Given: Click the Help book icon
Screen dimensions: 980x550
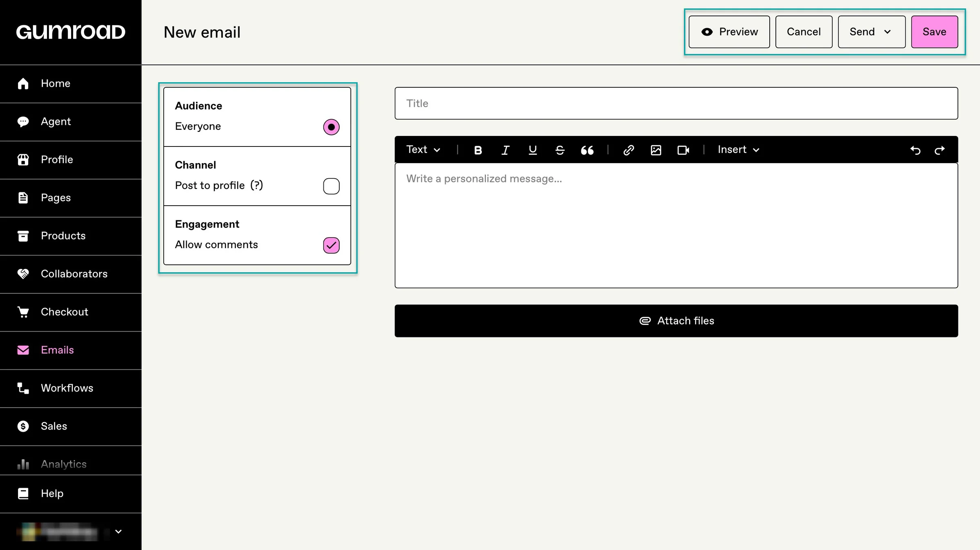Looking at the screenshot, I should pyautogui.click(x=23, y=494).
